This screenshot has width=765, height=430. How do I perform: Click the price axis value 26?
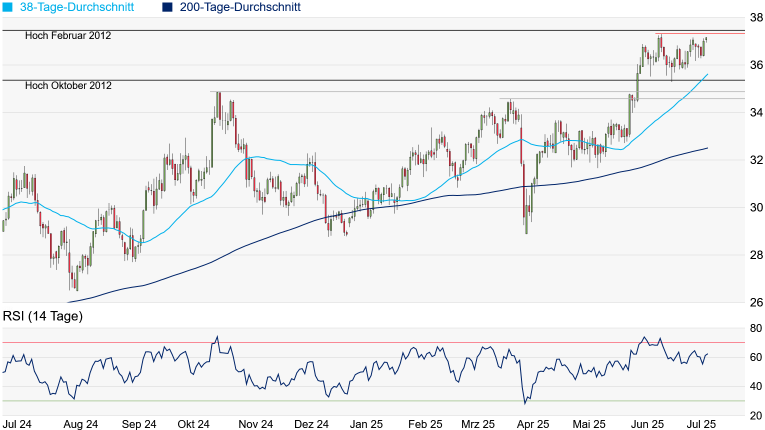pyautogui.click(x=757, y=302)
